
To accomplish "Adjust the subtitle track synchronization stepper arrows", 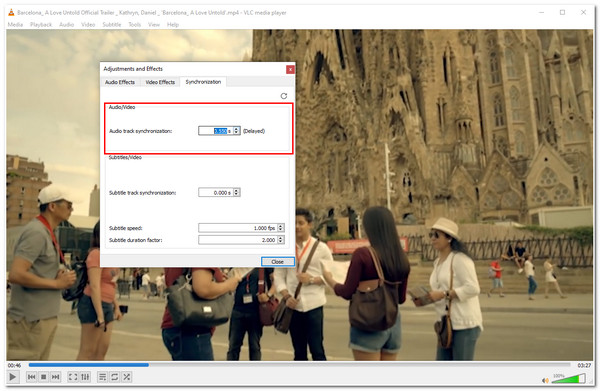I will [236, 192].
